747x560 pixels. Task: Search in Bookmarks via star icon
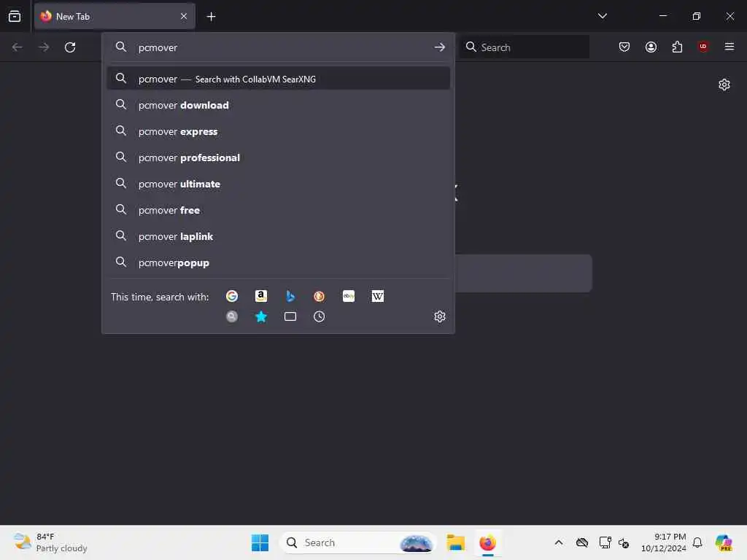pos(261,316)
